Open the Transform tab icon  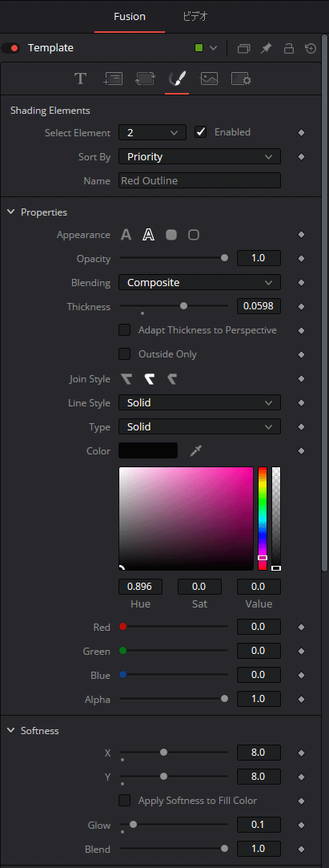click(x=145, y=79)
